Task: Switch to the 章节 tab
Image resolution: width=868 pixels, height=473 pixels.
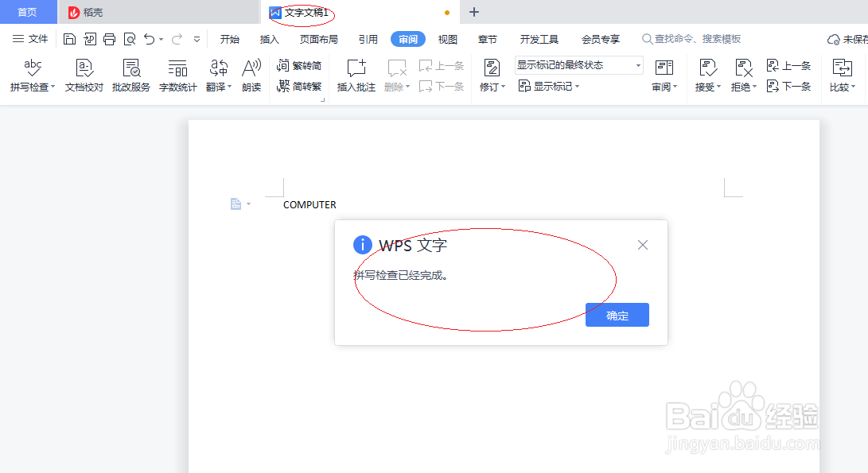Action: pyautogui.click(x=488, y=39)
